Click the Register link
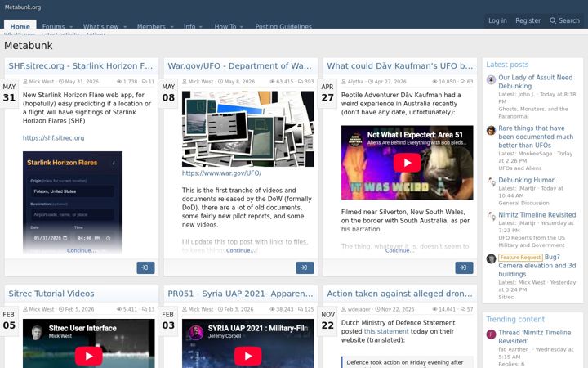The width and height of the screenshot is (588, 368). coord(528,20)
